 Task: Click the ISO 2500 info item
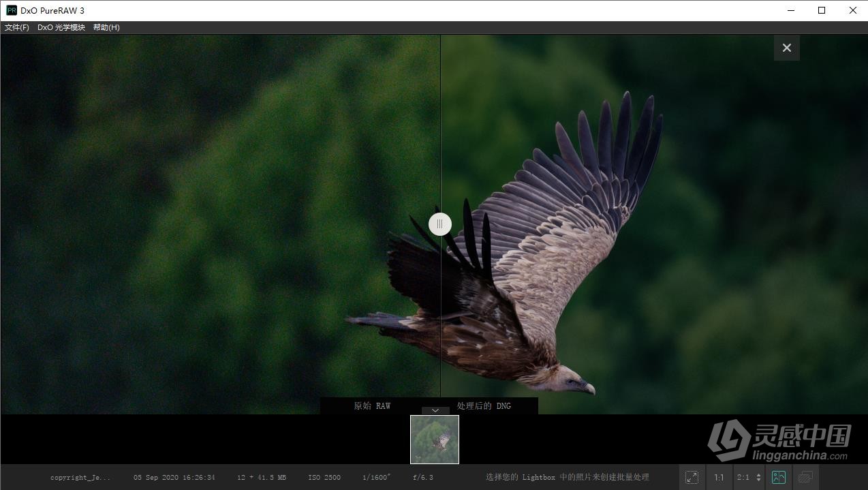click(x=324, y=477)
